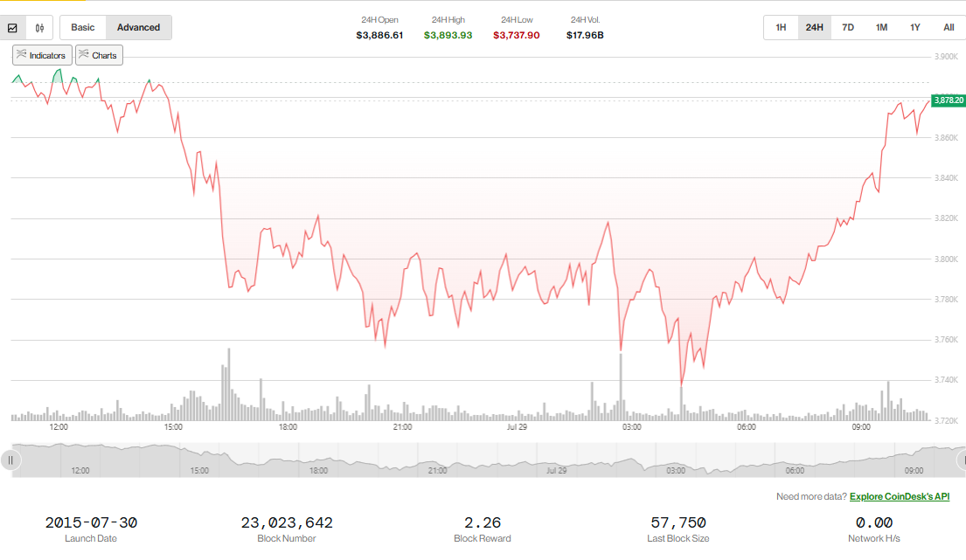Click the Block Reward value 2.26
966x560 pixels.
point(483,522)
